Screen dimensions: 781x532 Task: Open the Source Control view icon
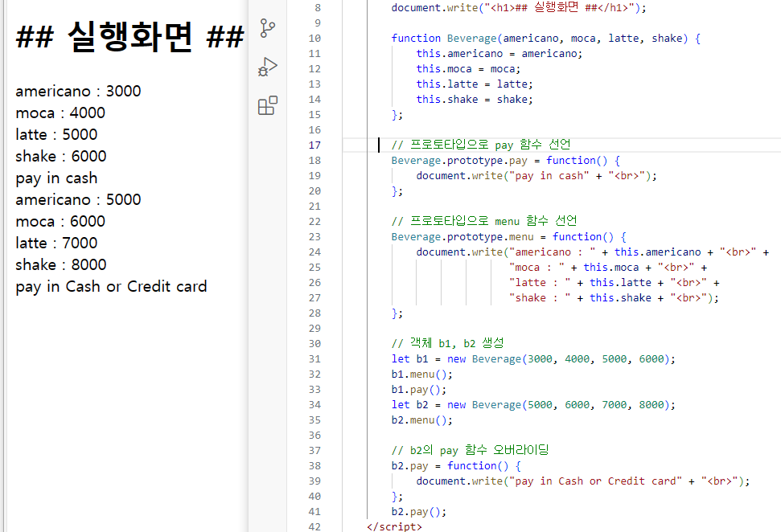click(268, 28)
